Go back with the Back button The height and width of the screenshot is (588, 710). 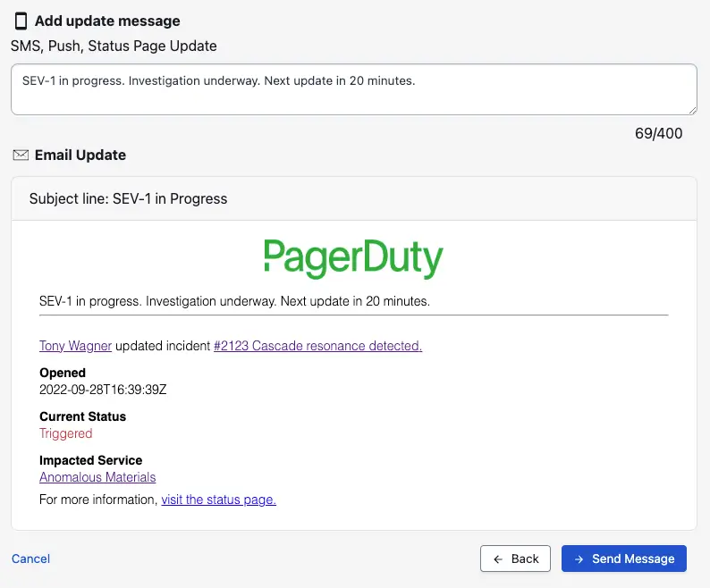pyautogui.click(x=515, y=559)
